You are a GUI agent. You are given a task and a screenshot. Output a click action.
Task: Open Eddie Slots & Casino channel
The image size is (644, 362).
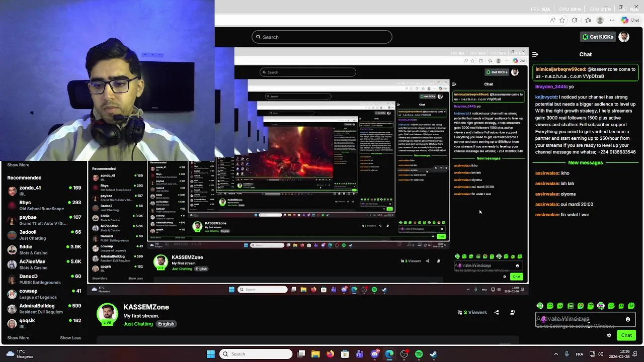click(44, 249)
